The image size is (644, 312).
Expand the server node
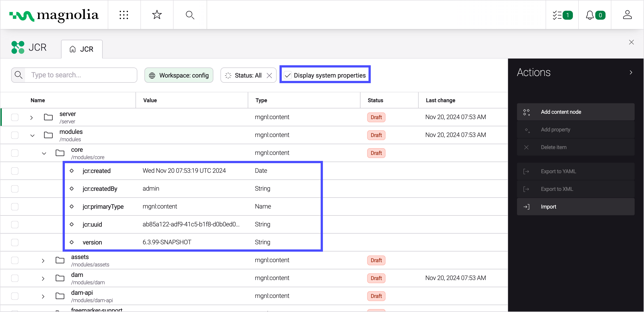coord(32,117)
